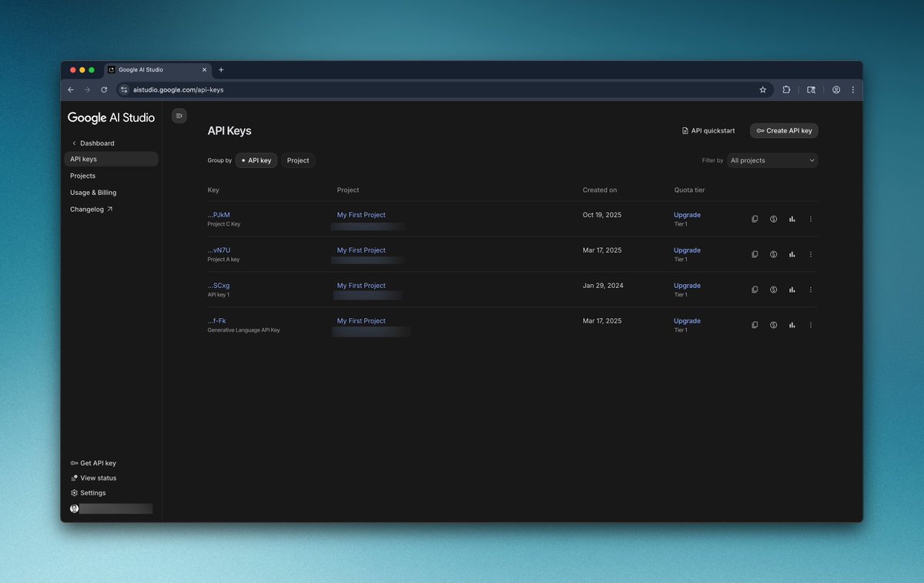Copy the ...vN7U API key
Image resolution: width=924 pixels, height=583 pixels.
click(x=755, y=254)
